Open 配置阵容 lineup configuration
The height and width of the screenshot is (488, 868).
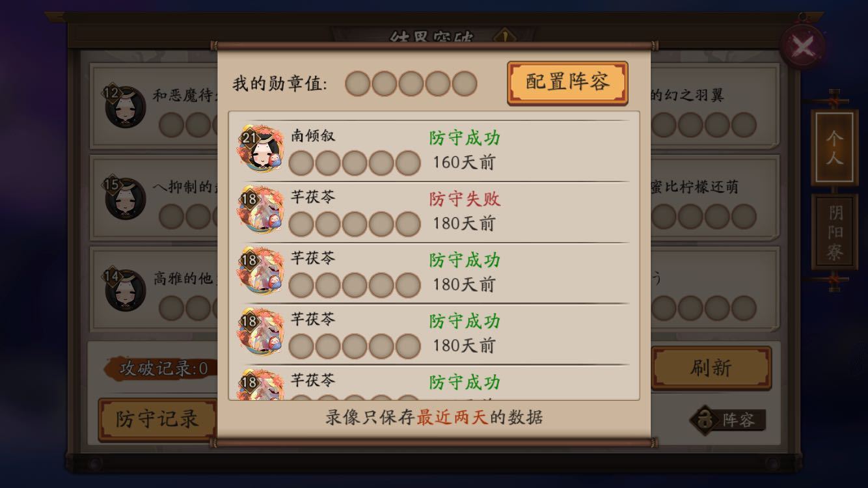[x=567, y=83]
